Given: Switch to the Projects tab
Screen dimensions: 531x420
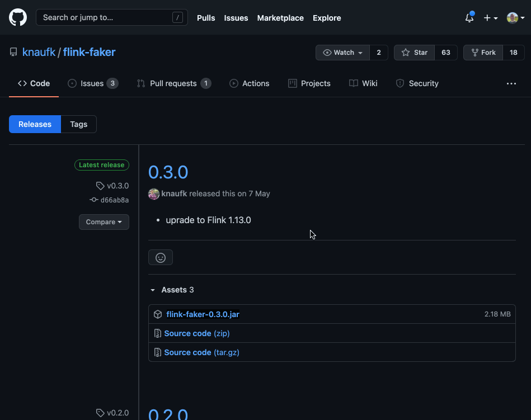Looking at the screenshot, I should [x=309, y=83].
